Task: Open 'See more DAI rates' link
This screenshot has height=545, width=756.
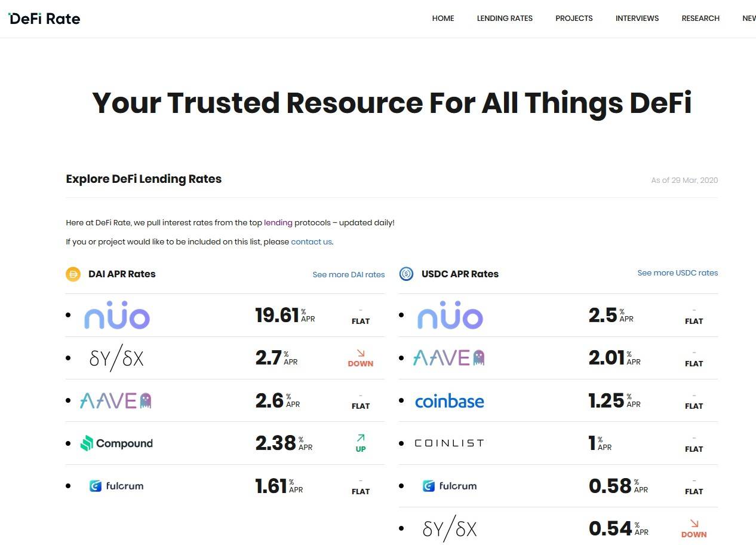Action: click(349, 275)
